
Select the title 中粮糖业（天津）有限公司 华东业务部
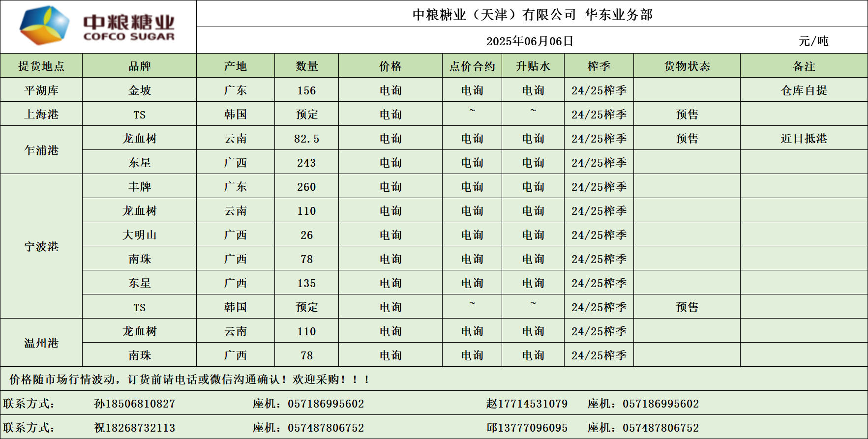pyautogui.click(x=533, y=15)
